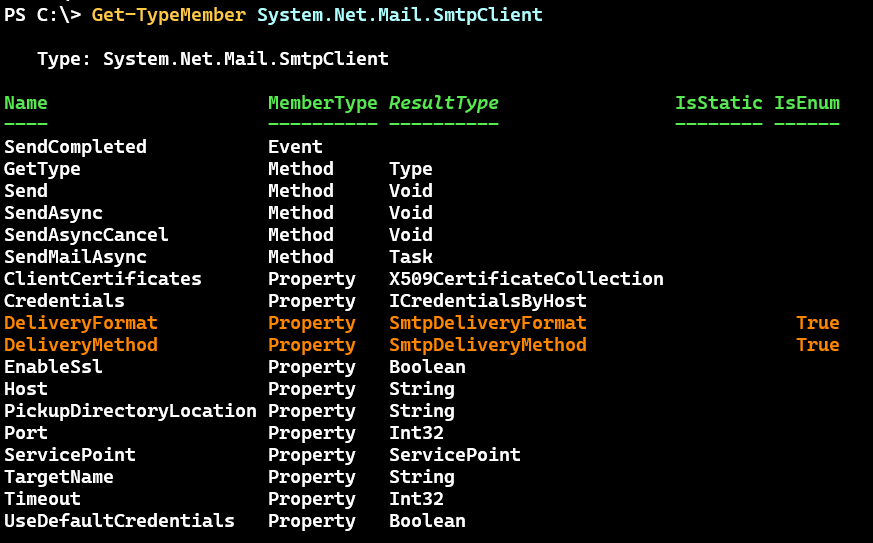
Task: Click SmtpDeliveryFormat result type
Action: click(x=488, y=323)
